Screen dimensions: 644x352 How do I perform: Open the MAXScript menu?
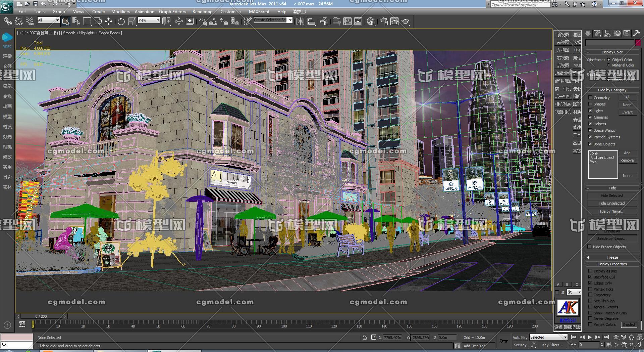[259, 11]
